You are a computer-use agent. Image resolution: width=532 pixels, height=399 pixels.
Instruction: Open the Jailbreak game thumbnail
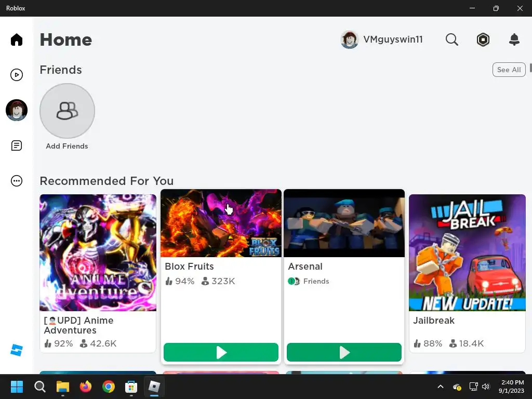pos(467,252)
